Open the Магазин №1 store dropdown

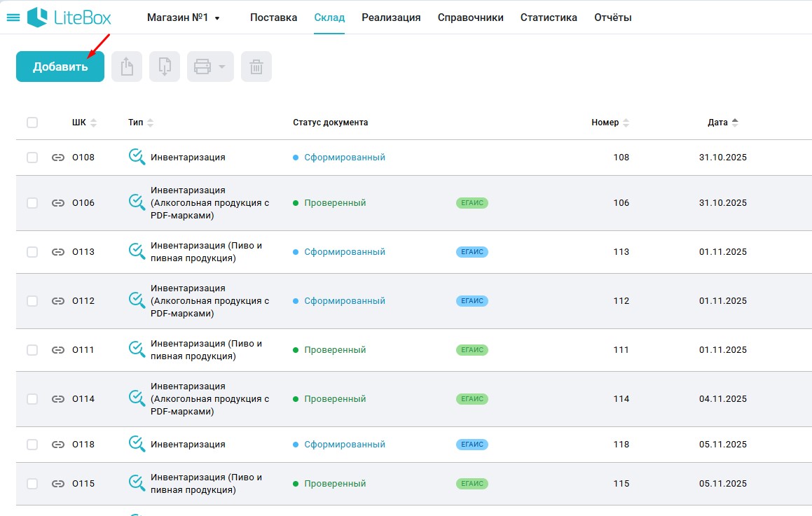(x=183, y=18)
